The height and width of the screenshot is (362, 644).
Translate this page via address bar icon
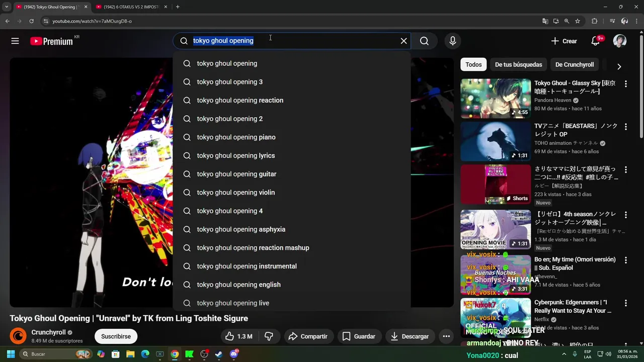tap(545, 21)
